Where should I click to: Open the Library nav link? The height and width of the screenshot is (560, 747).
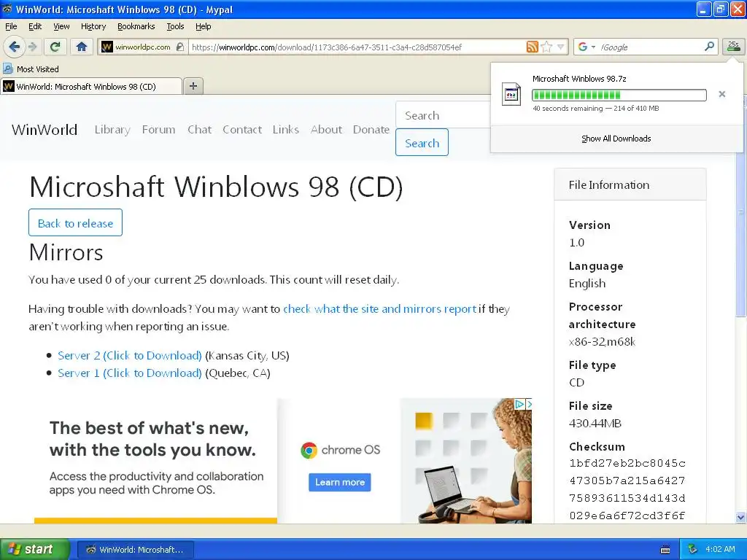point(112,130)
